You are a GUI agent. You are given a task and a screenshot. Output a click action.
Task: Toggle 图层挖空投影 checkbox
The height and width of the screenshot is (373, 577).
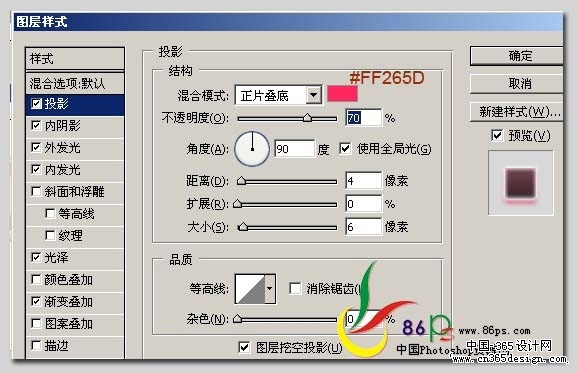click(x=244, y=347)
